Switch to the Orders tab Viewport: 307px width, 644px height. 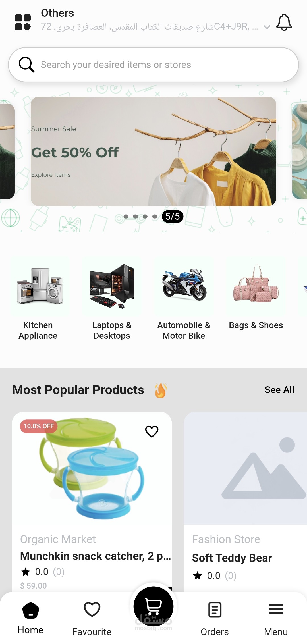pyautogui.click(x=215, y=618)
